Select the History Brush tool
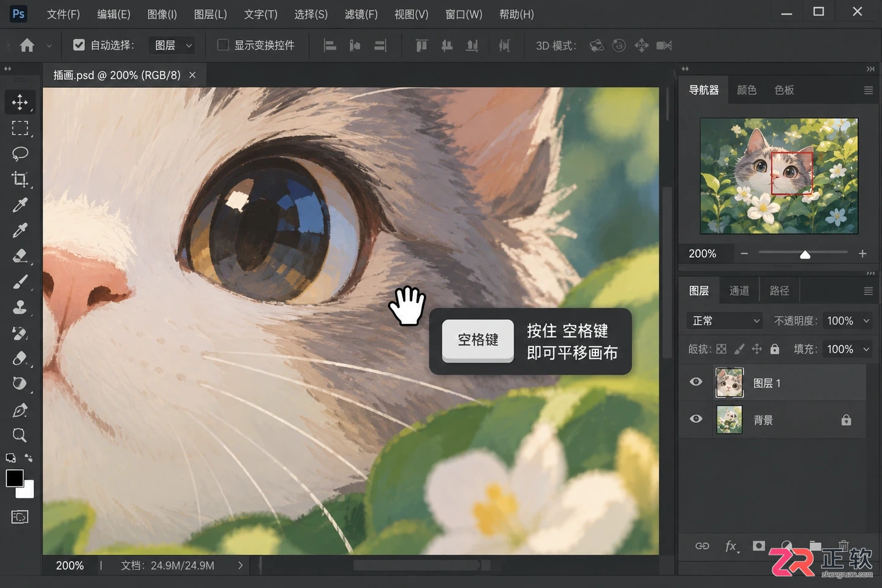882x588 pixels. (20, 333)
